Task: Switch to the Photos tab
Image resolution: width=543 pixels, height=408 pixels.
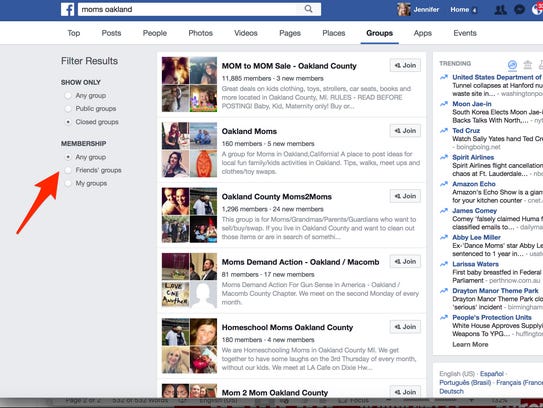Action: pyautogui.click(x=201, y=33)
